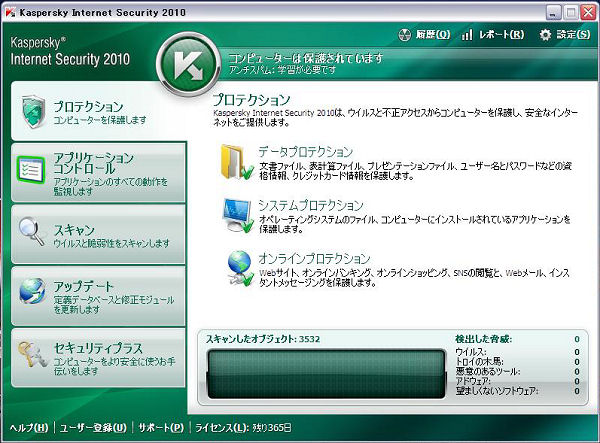The height and width of the screenshot is (443, 600).
Task: Click the 悪意のあるツール: count row
Action: point(517,371)
